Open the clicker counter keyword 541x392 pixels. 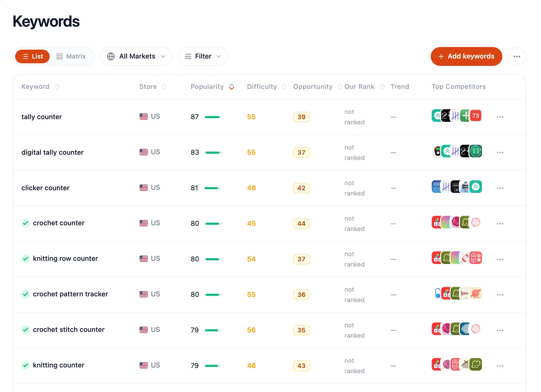[x=46, y=188]
